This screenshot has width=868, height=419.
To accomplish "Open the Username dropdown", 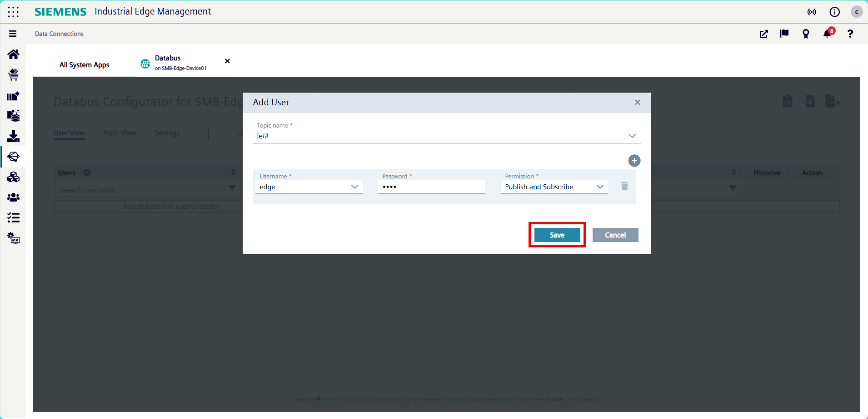I will coord(354,187).
